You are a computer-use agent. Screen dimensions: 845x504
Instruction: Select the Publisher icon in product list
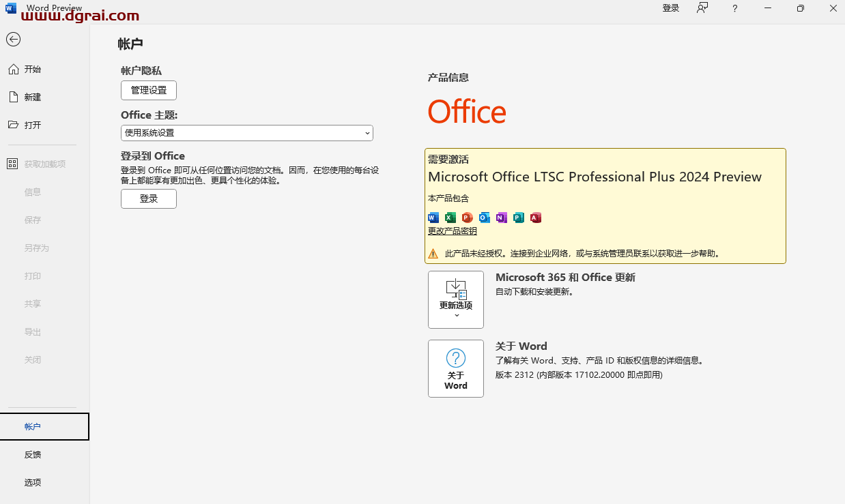tap(518, 218)
